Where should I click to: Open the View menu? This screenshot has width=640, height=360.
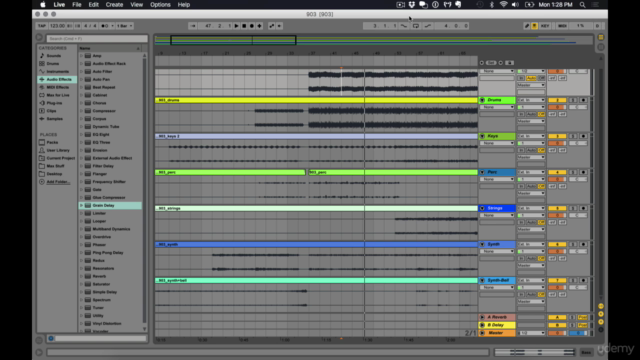tap(137, 4)
